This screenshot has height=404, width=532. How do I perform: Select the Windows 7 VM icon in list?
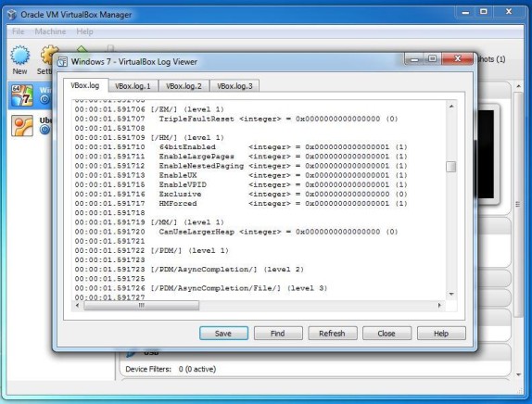point(22,95)
